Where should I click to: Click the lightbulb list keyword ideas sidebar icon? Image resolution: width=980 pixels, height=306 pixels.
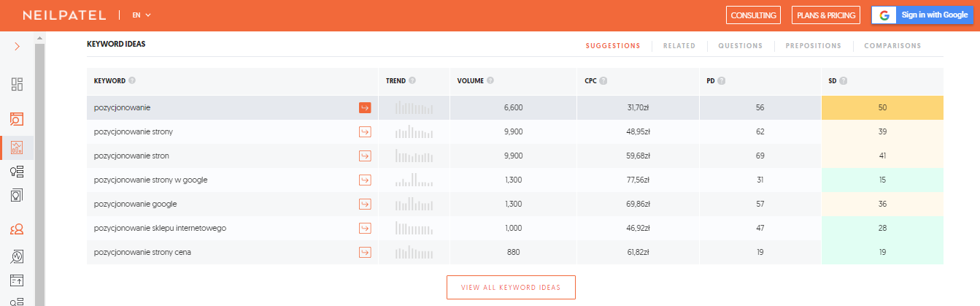18,172
